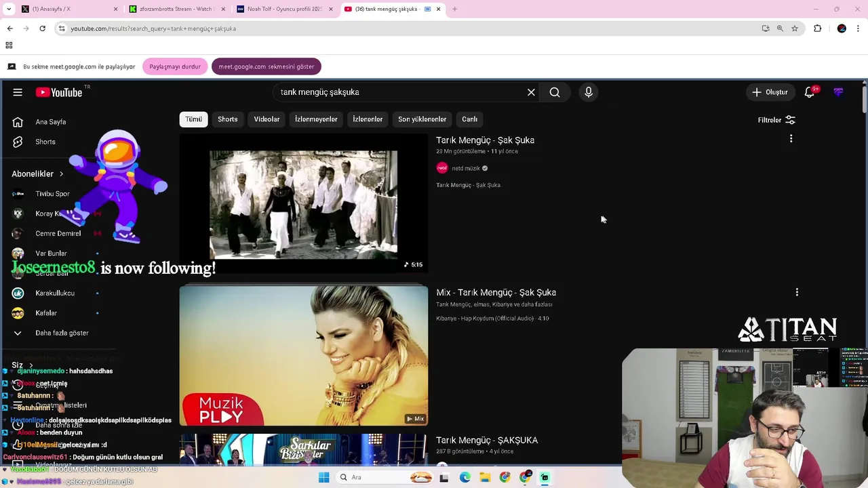Select the İzlenenler filter chip

368,119
